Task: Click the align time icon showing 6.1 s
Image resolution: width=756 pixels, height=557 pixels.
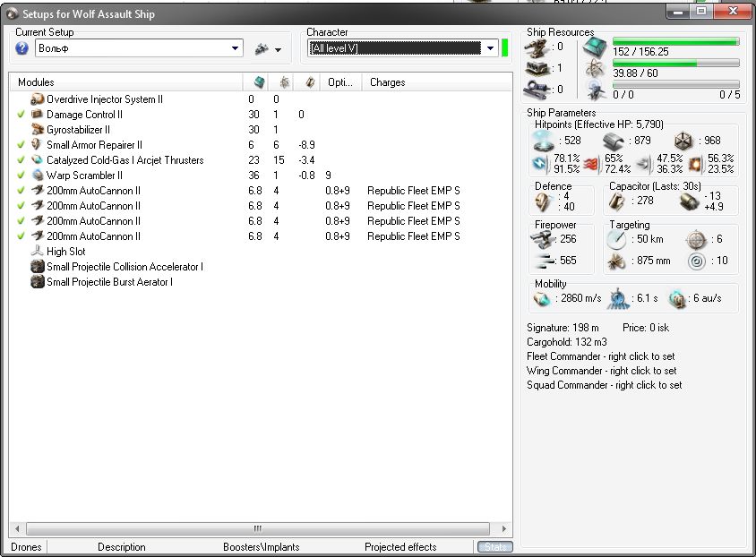Action: [x=618, y=299]
